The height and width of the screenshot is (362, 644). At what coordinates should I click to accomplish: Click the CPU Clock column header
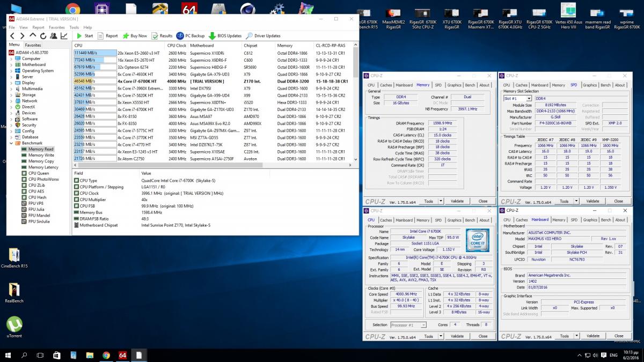[177, 46]
